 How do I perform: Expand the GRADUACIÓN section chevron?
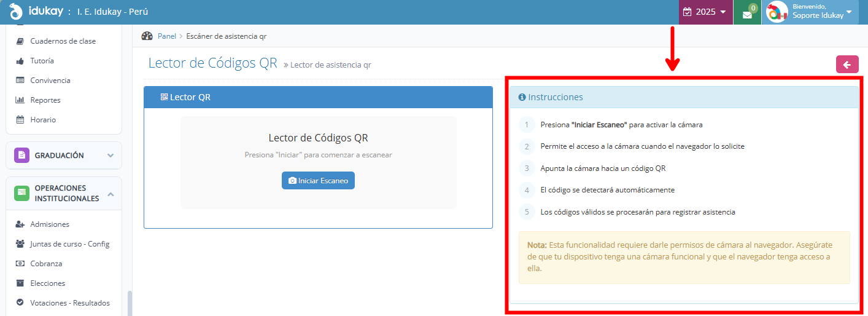110,156
